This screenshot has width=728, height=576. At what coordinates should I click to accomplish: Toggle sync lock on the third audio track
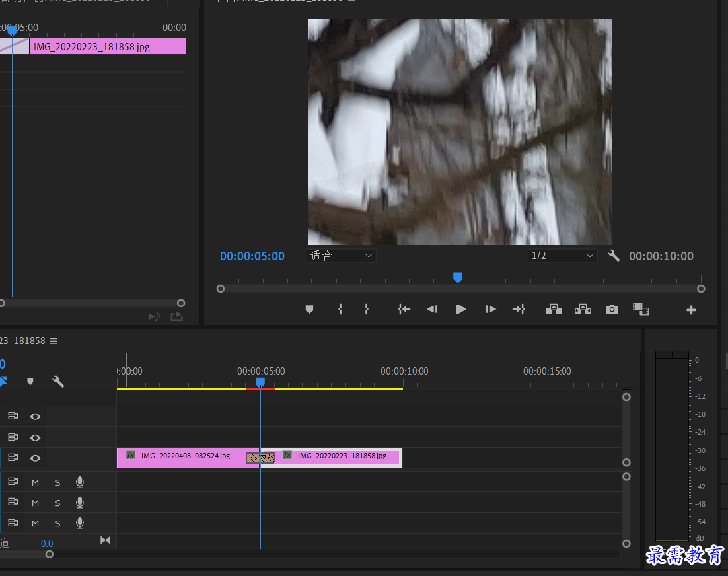[x=13, y=522]
